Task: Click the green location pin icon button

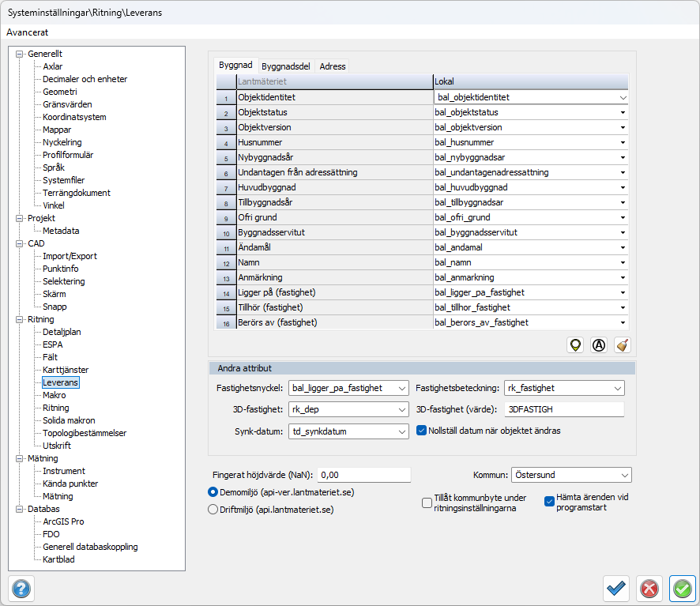Action: click(x=576, y=345)
